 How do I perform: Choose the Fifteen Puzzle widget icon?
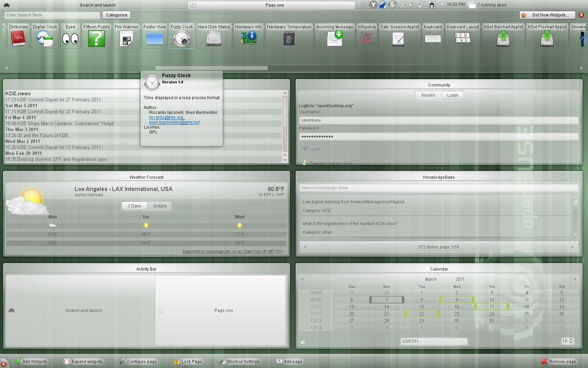click(97, 38)
